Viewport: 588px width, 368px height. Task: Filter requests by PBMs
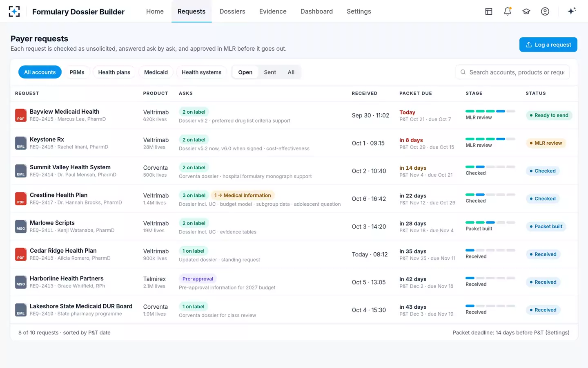[77, 72]
